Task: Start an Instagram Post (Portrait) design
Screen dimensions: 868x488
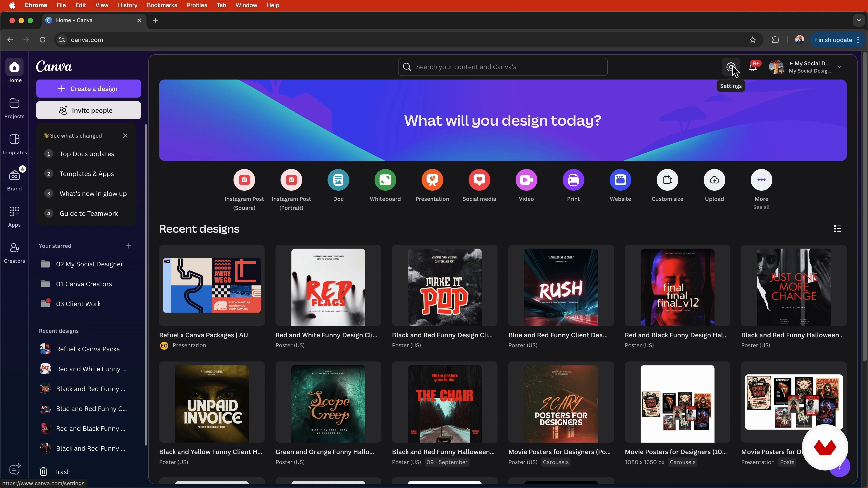Action: pyautogui.click(x=291, y=180)
